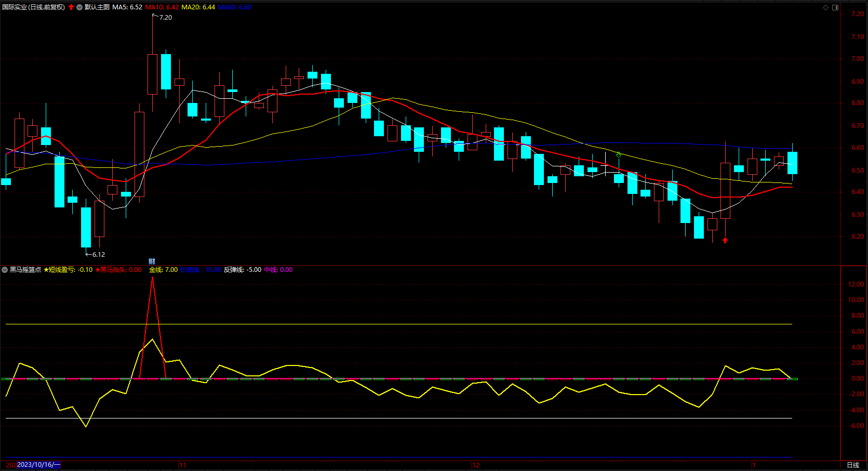Click the diamond icon at chart top-right
This screenshot has height=471, width=868.
click(x=826, y=7)
